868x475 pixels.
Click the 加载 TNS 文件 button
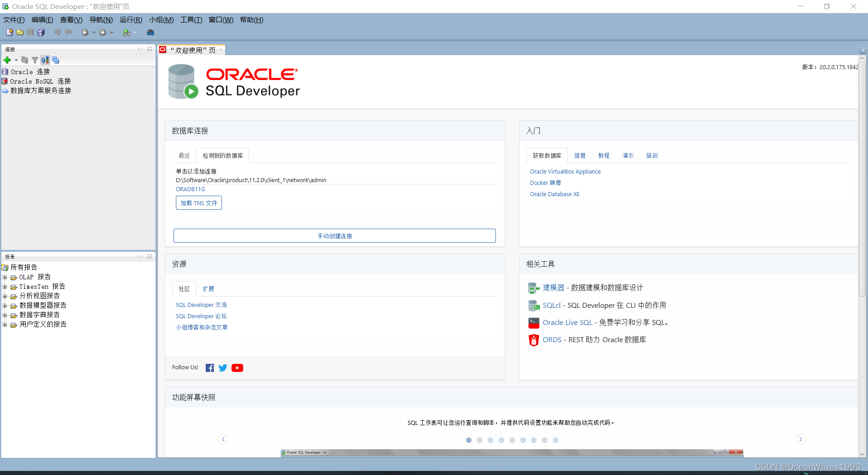[x=199, y=203]
